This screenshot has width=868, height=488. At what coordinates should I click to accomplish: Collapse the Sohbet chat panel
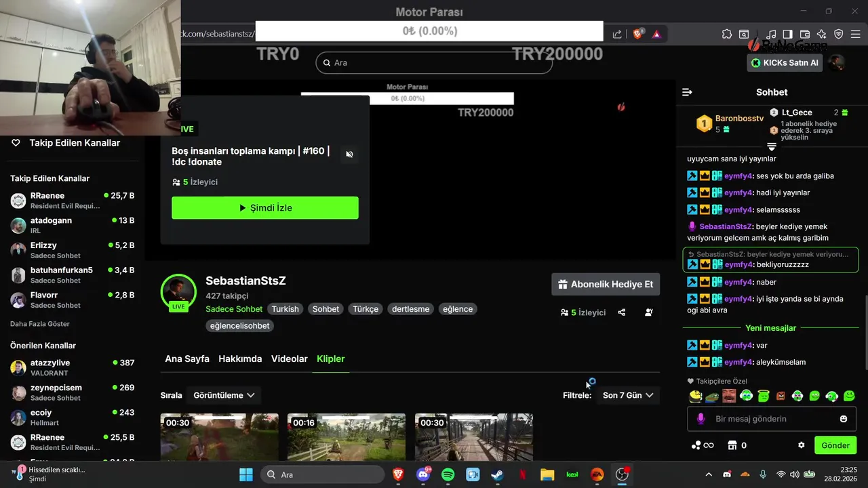coord(687,92)
